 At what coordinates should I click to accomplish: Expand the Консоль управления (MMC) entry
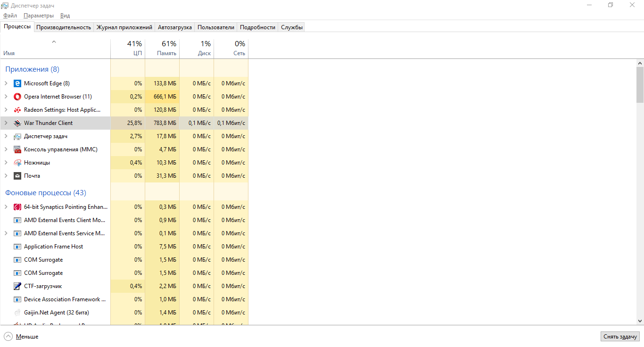(x=6, y=149)
